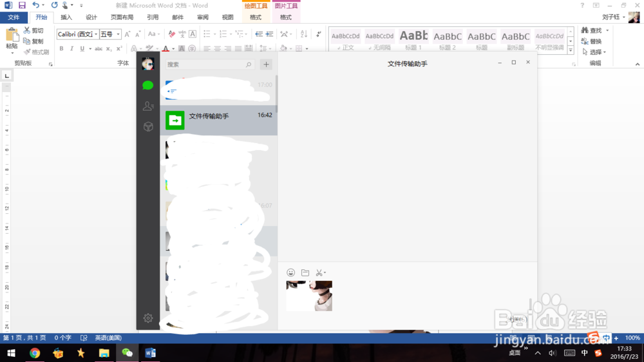This screenshot has height=362, width=644.
Task: Click the user account name 刘子钰
Action: [x=611, y=17]
